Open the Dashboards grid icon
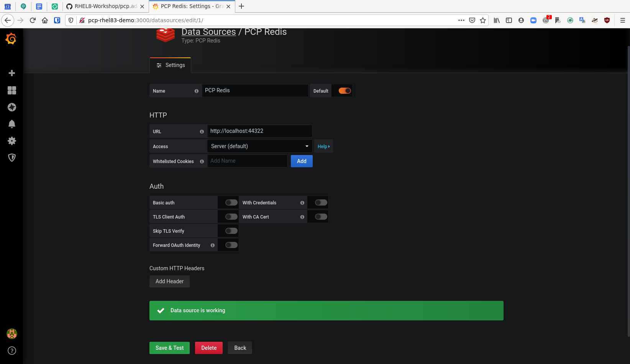The width and height of the screenshot is (630, 364). pos(12,90)
